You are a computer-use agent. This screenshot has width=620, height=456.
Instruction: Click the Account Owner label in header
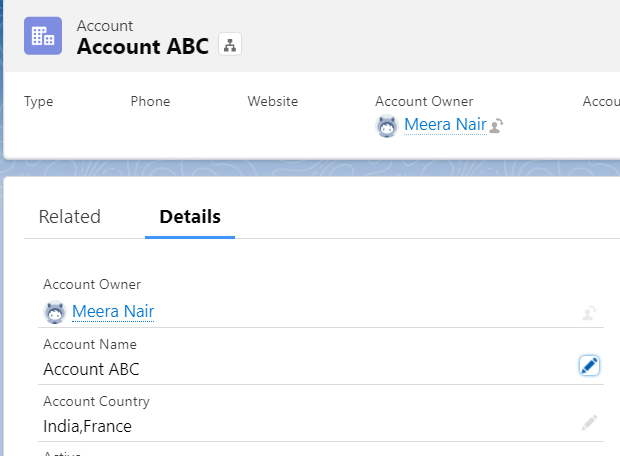click(424, 101)
